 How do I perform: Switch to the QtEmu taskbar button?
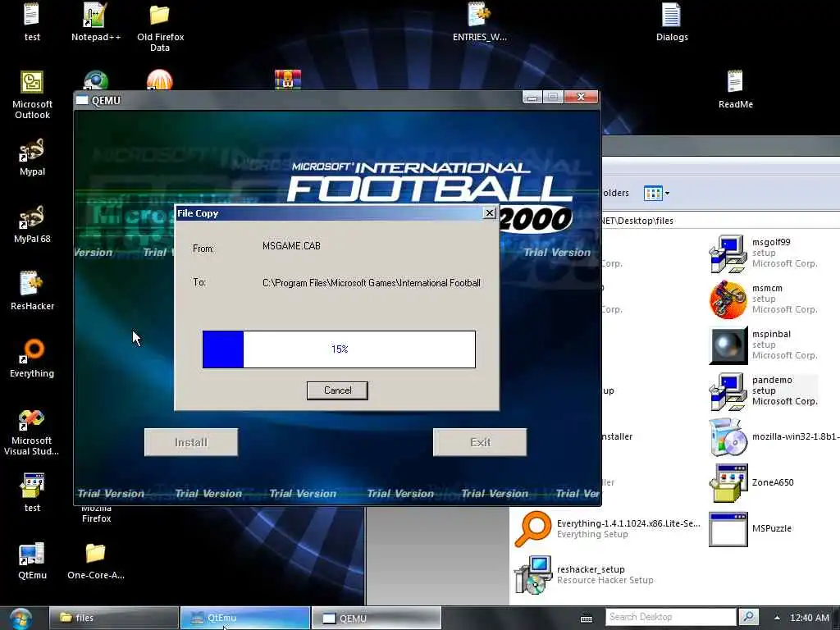[244, 618]
